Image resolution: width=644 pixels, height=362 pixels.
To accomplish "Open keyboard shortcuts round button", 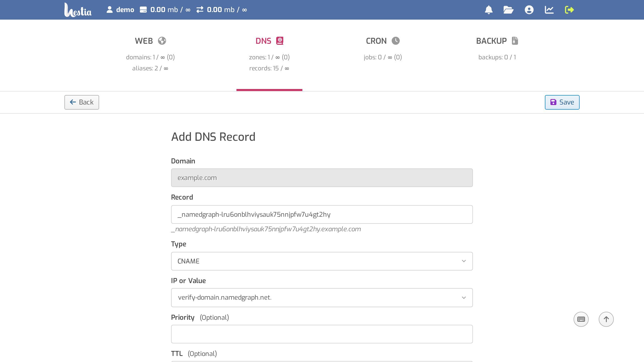I will point(581,319).
